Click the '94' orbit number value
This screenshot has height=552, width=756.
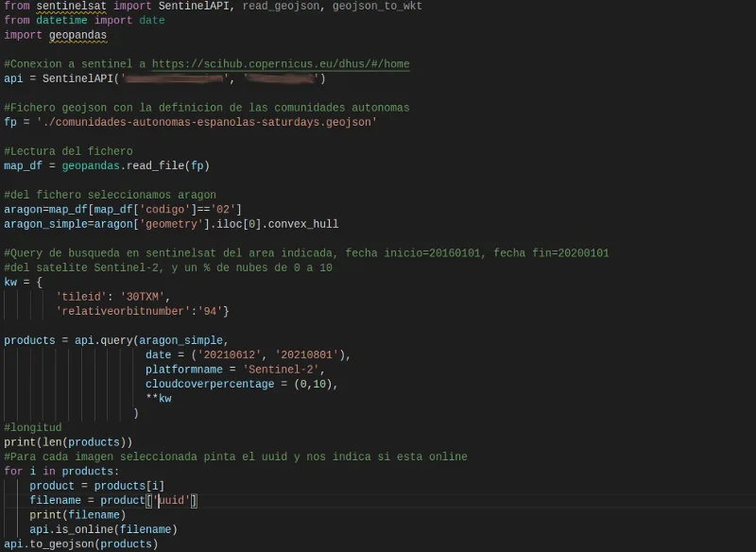point(210,311)
